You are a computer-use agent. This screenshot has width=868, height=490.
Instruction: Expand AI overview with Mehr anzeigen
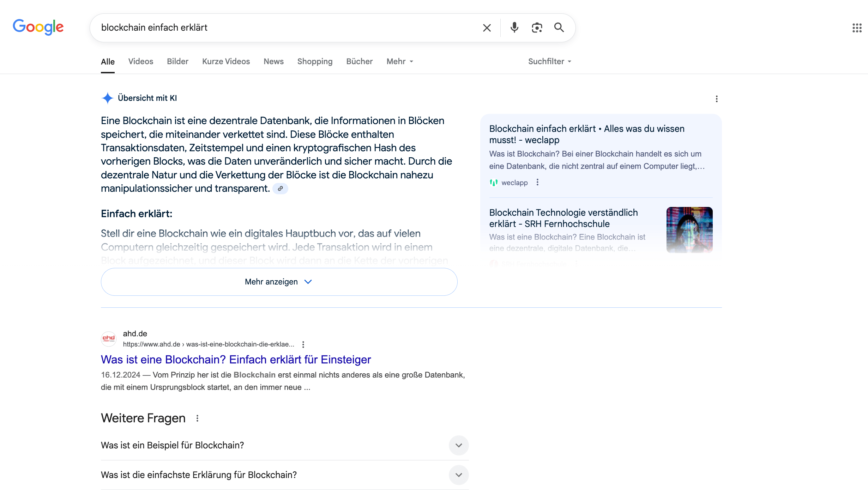click(x=279, y=282)
